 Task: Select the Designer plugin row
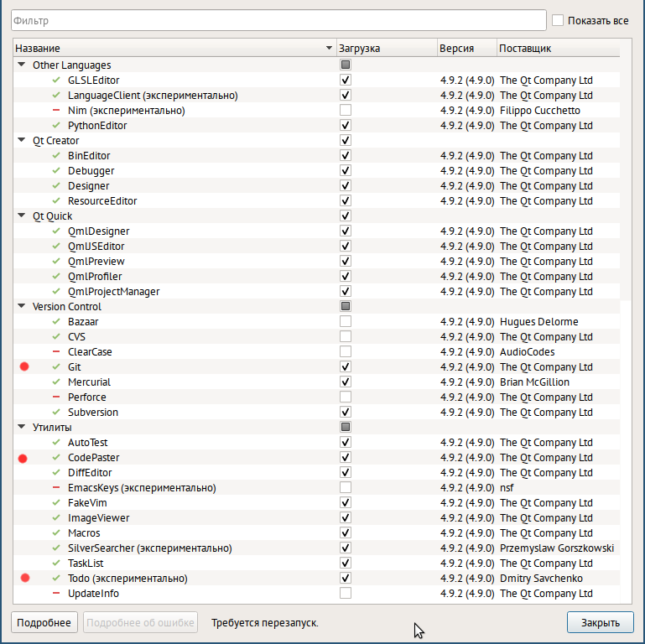click(317, 186)
